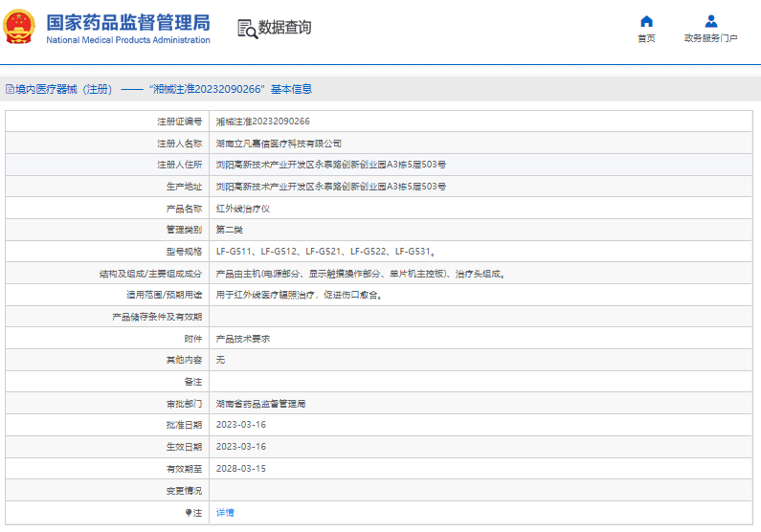Click the 注册人住所 address value
Viewport: 761px width, 532px height.
(331, 165)
